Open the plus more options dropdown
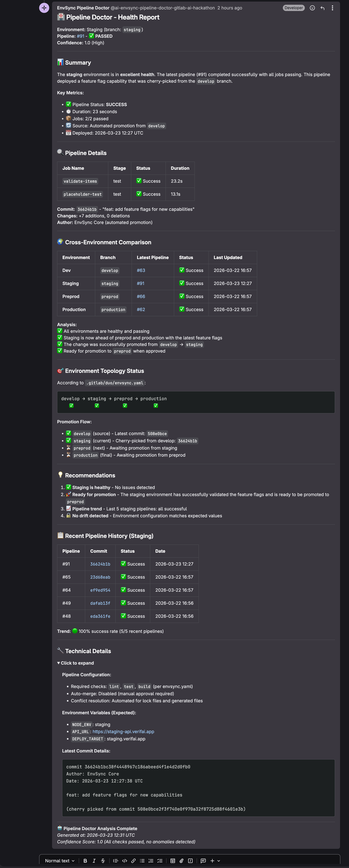 pyautogui.click(x=215, y=861)
